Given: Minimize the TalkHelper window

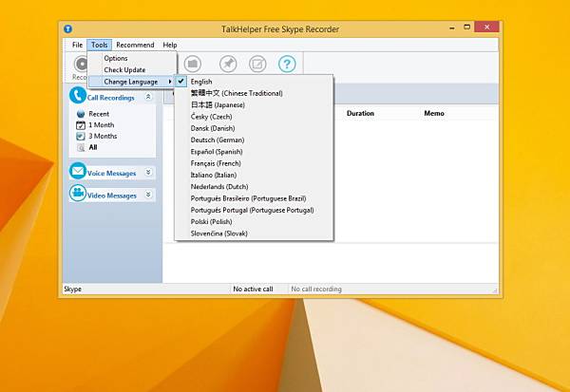Looking at the screenshot, I should (452, 28).
